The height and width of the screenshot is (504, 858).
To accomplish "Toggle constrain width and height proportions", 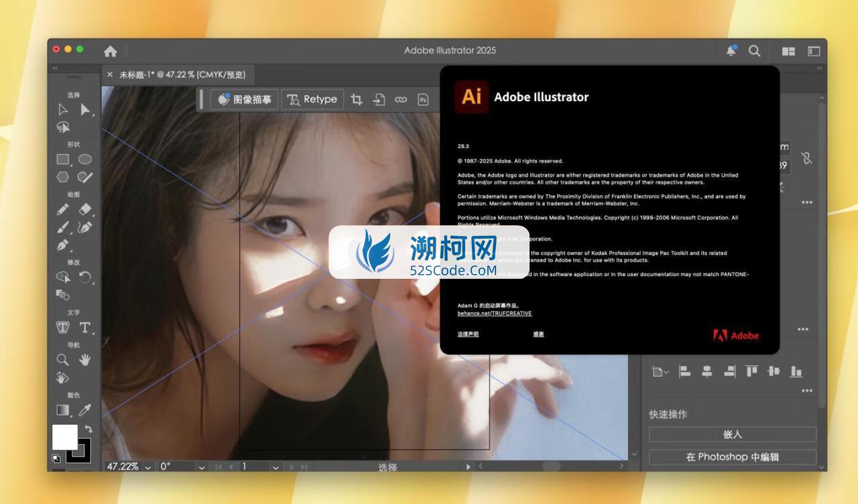I will click(x=806, y=158).
